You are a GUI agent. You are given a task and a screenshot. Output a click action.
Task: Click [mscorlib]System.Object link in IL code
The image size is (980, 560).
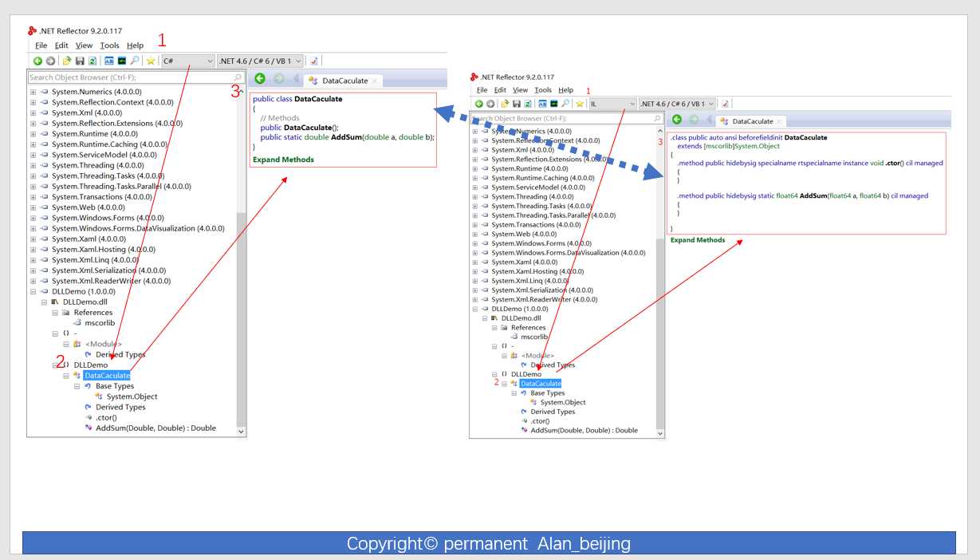coord(742,146)
